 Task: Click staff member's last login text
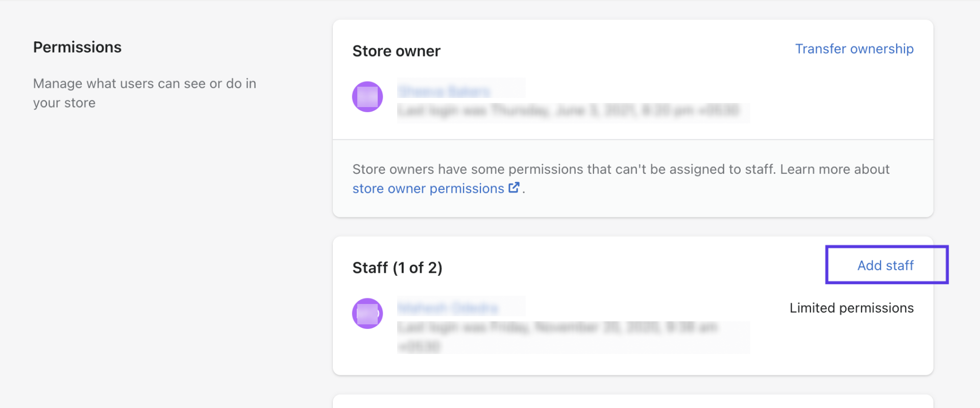pyautogui.click(x=558, y=337)
